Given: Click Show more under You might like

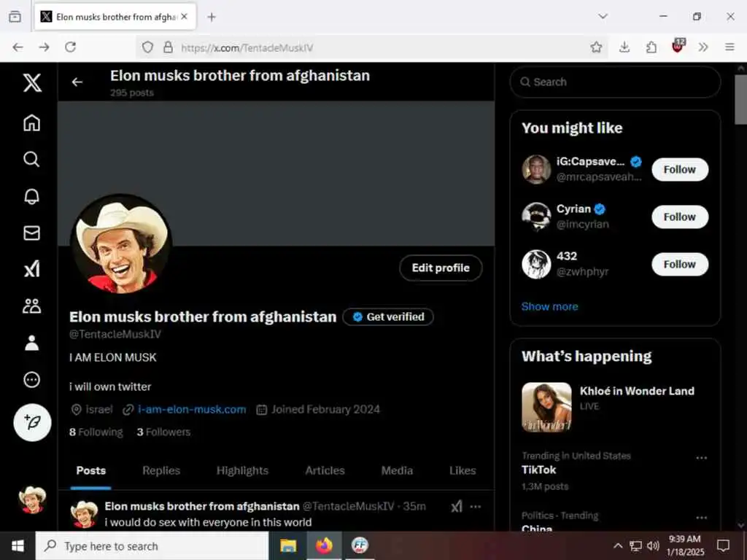Looking at the screenshot, I should point(549,307).
